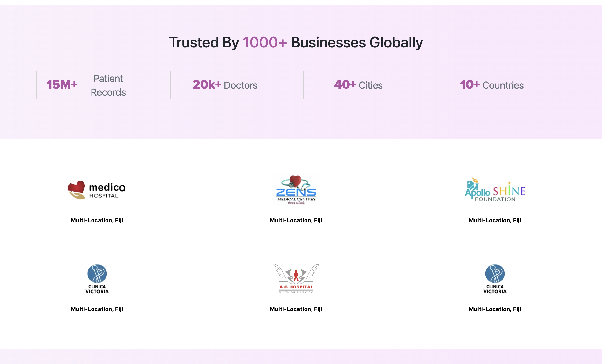The image size is (602, 364).
Task: Select the 10+ Countries statistic
Action: pyautogui.click(x=492, y=85)
